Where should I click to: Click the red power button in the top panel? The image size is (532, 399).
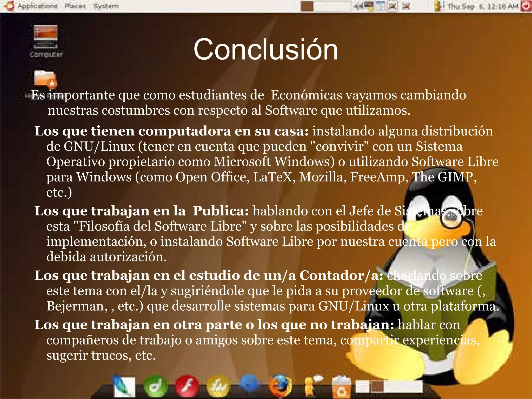[x=526, y=6]
